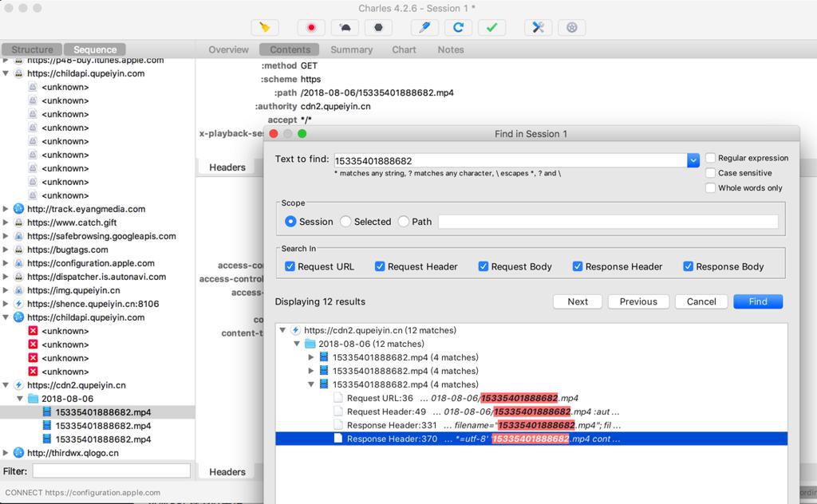Click the Next button
Viewport: 817px width, 504px height.
click(x=578, y=301)
